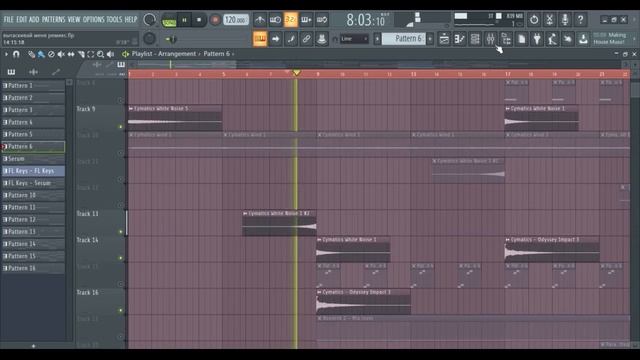The height and width of the screenshot is (360, 640).
Task: Select Serum in pattern list
Action: tap(33, 159)
